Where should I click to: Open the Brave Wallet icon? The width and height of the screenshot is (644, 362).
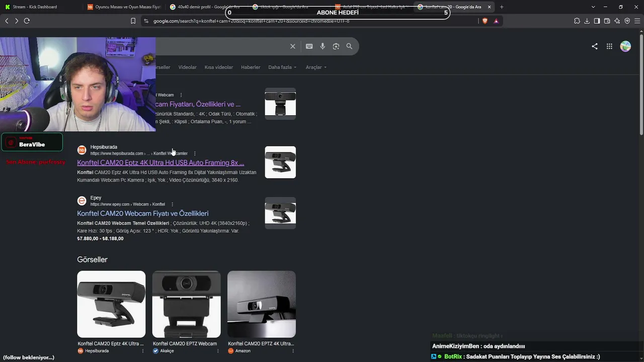pos(607,21)
